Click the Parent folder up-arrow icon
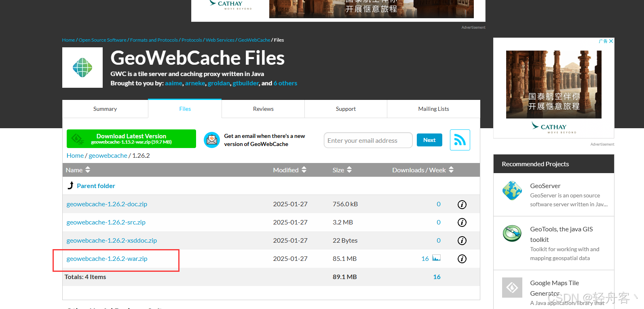Image resolution: width=644 pixels, height=309 pixels. pos(70,185)
